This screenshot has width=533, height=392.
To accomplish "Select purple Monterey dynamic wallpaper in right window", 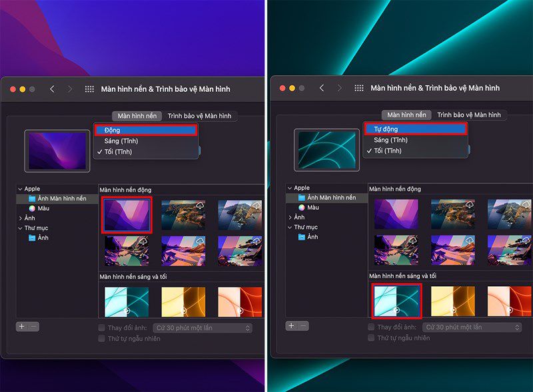I will click(x=396, y=214).
